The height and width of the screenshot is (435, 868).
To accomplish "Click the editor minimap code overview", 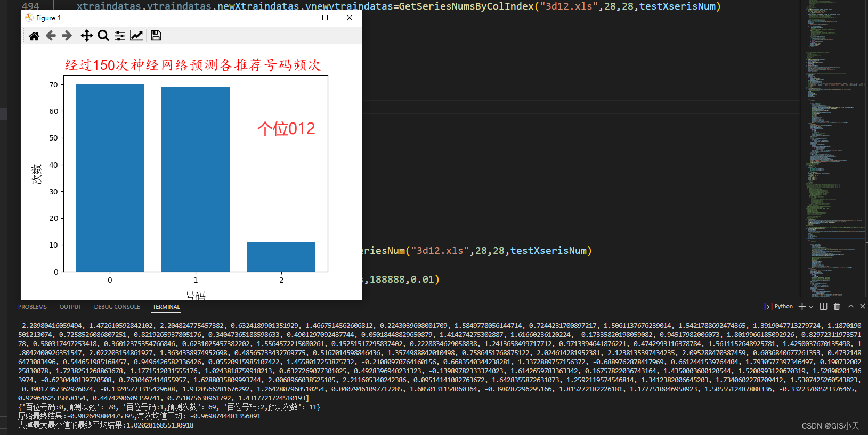I will pyautogui.click(x=835, y=148).
